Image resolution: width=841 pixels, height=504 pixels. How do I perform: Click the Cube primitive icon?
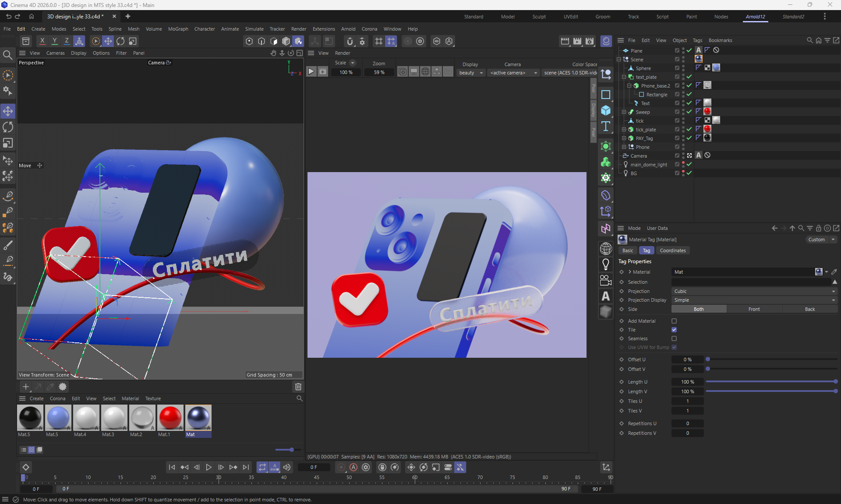(x=606, y=110)
